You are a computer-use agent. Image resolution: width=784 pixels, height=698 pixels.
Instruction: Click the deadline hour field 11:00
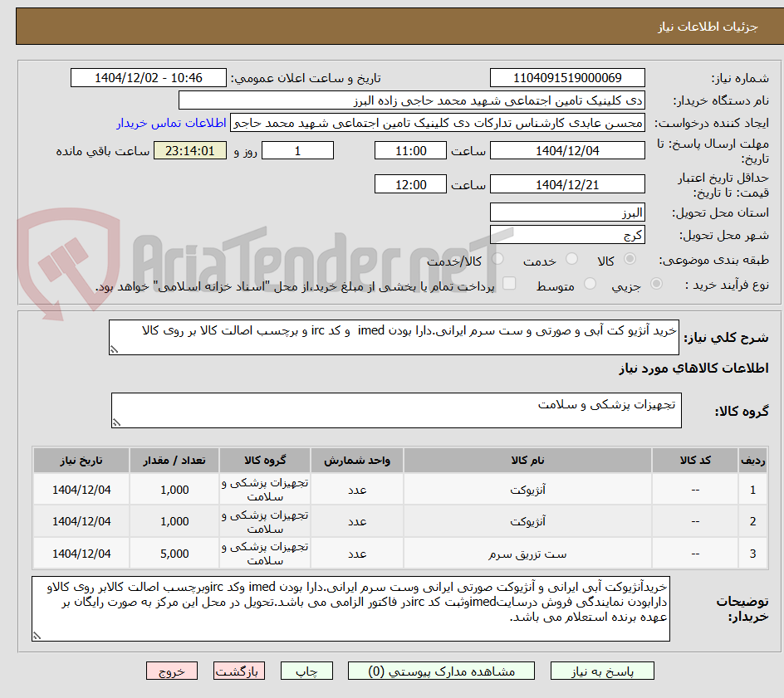[410, 150]
